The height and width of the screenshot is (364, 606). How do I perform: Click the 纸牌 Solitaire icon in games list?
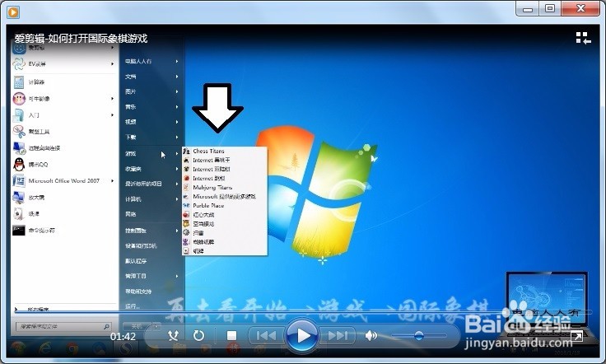[186, 251]
